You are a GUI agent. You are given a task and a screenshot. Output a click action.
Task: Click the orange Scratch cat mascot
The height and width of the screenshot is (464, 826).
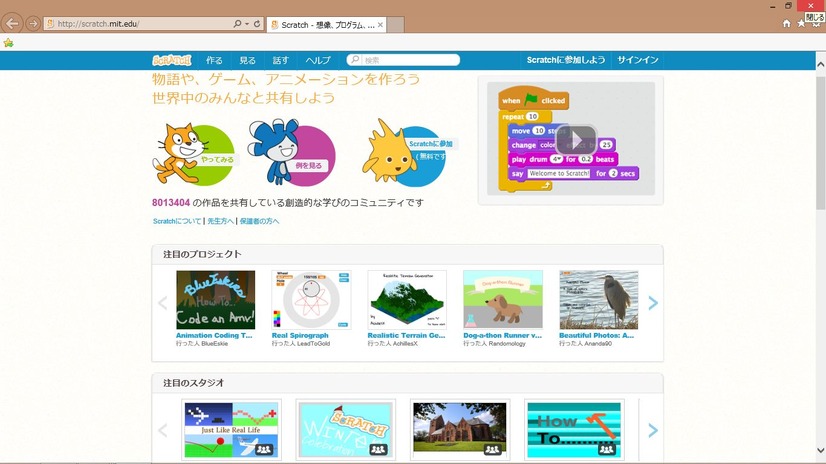176,150
